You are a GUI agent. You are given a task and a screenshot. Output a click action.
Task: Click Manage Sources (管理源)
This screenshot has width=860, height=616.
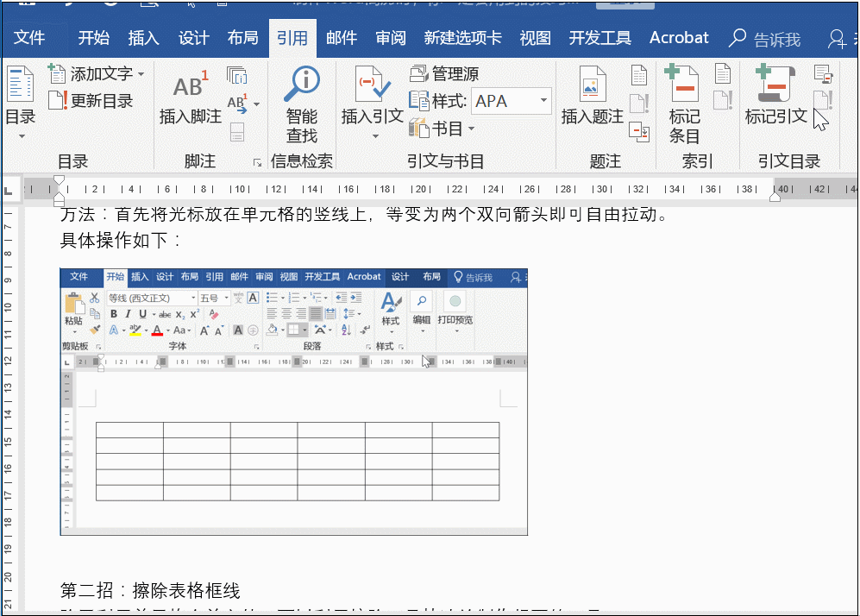click(444, 74)
